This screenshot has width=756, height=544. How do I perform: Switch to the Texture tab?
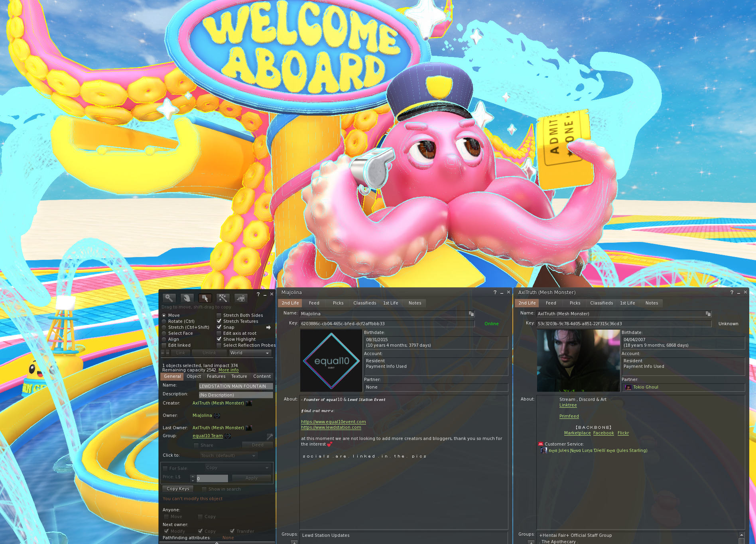239,377
